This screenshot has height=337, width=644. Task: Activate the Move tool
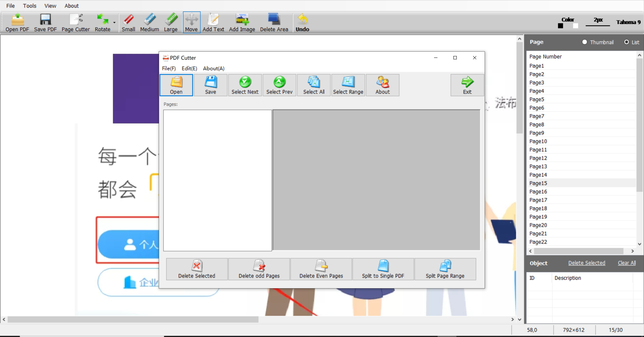pos(191,22)
